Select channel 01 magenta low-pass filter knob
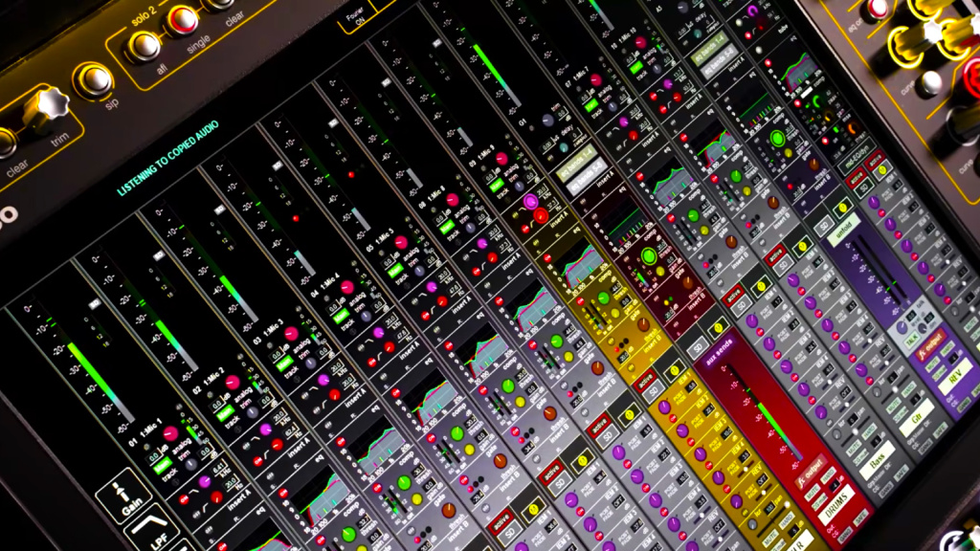The image size is (980, 551). pyautogui.click(x=205, y=482)
